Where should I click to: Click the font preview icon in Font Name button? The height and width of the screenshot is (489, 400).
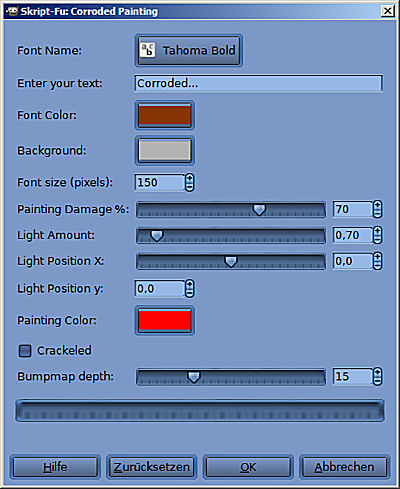coord(147,51)
